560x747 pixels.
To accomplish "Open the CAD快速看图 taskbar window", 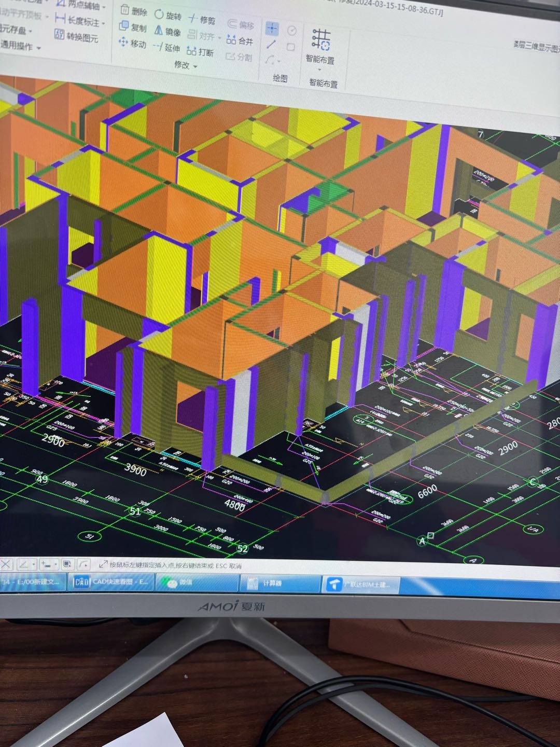I will pos(112,582).
